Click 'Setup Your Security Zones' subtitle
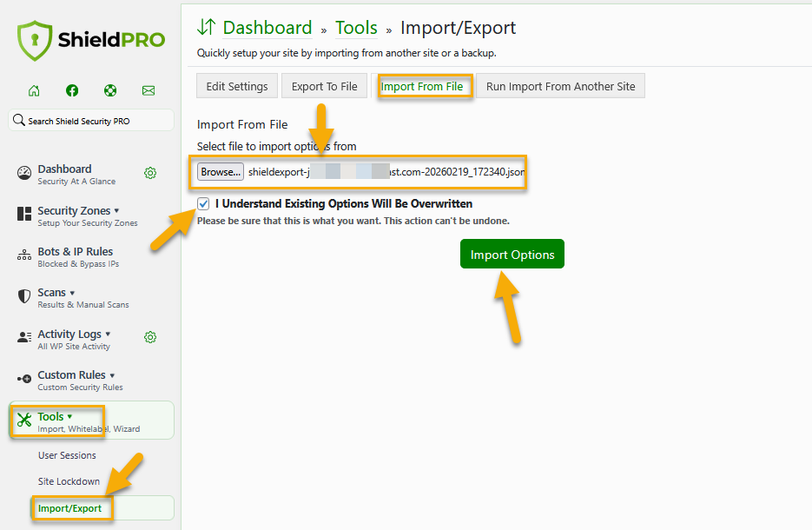Viewport: 812px width, 530px height. click(x=88, y=222)
